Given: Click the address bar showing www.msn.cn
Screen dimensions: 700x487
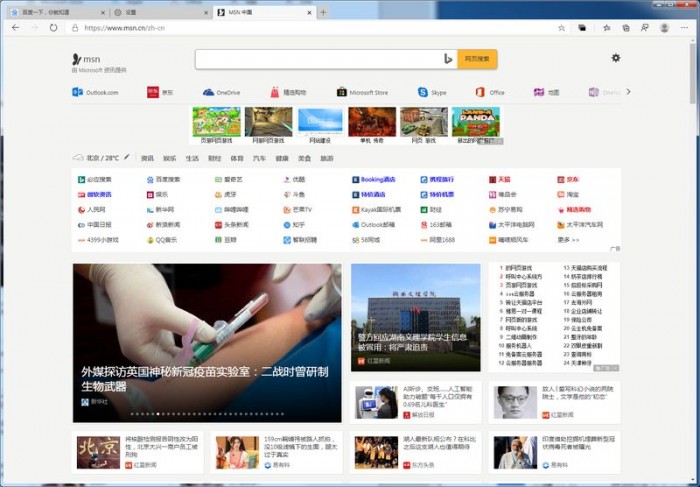Looking at the screenshot, I should point(312,28).
